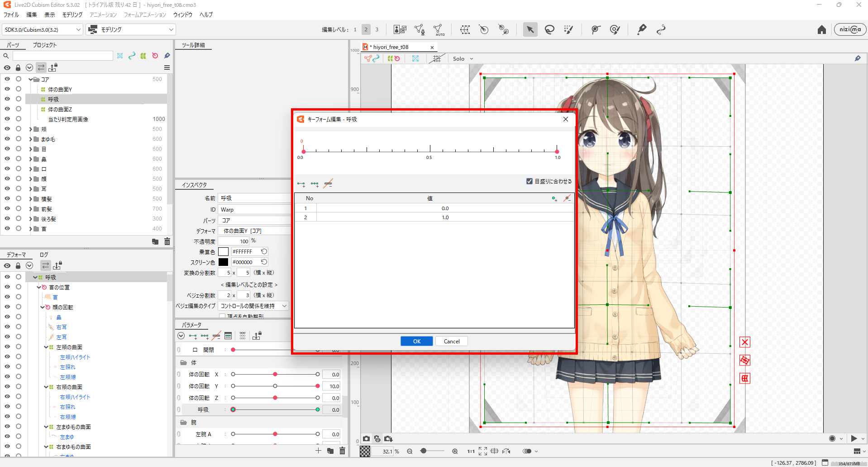Click the 不透明度 opacity value field
This screenshot has height=467, width=868.
tap(234, 241)
